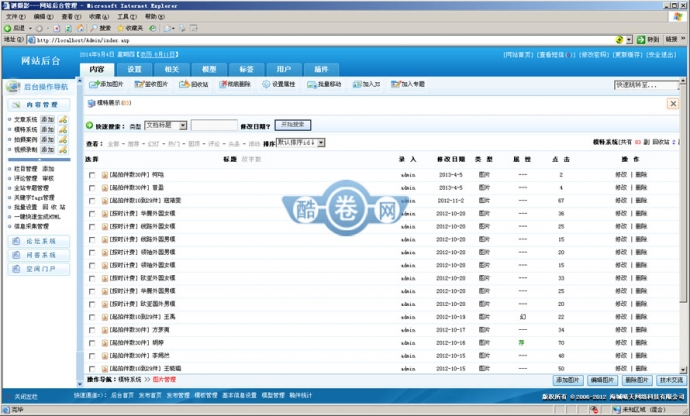Switch to the 设置 tab
The height and width of the screenshot is (416, 690).
point(134,70)
